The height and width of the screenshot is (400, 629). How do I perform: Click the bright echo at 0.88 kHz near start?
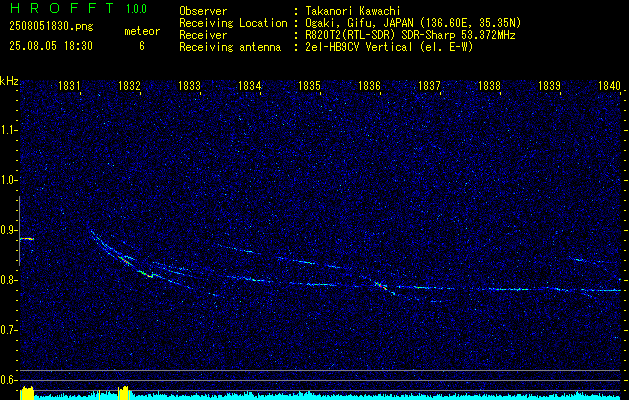27,239
